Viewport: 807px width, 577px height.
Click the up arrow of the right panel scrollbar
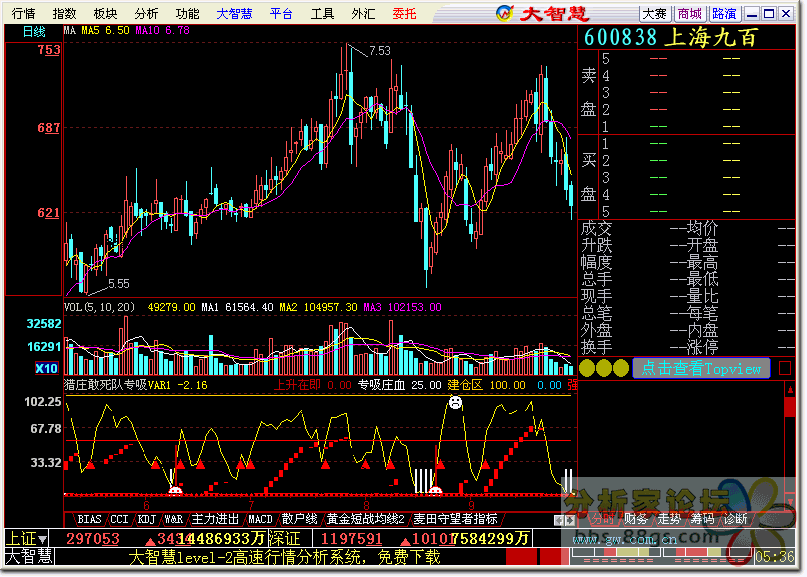point(790,390)
